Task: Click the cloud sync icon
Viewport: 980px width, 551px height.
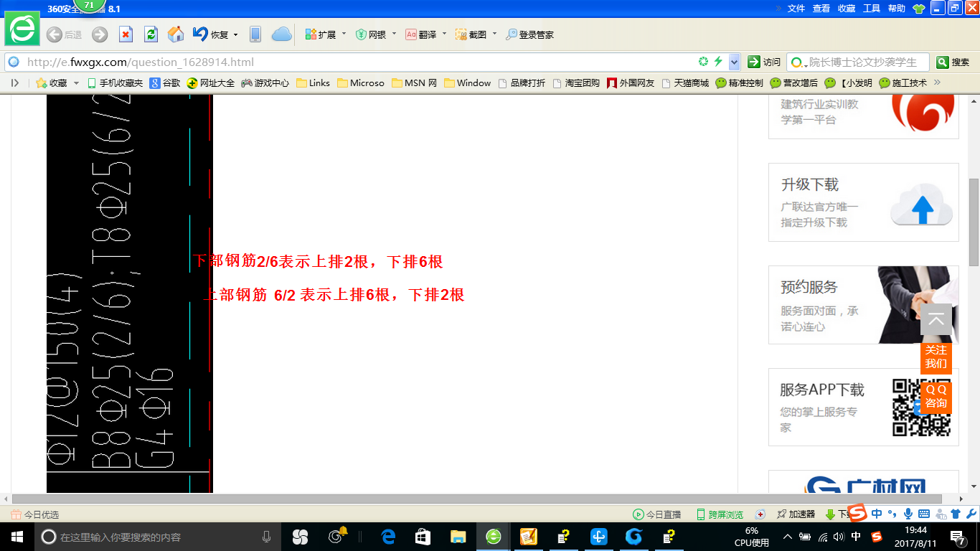Action: click(x=281, y=34)
